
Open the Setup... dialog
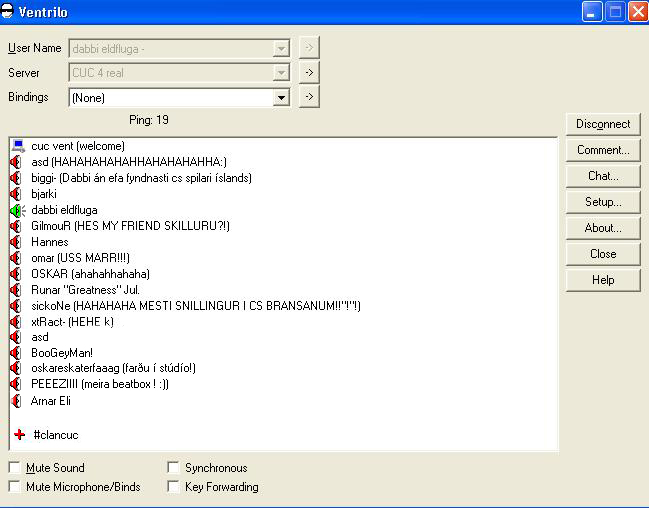pyautogui.click(x=603, y=202)
